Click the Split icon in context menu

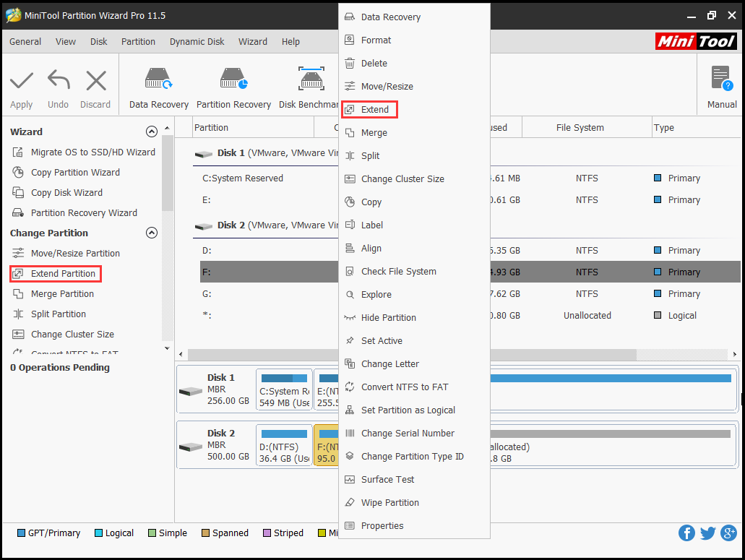click(350, 156)
